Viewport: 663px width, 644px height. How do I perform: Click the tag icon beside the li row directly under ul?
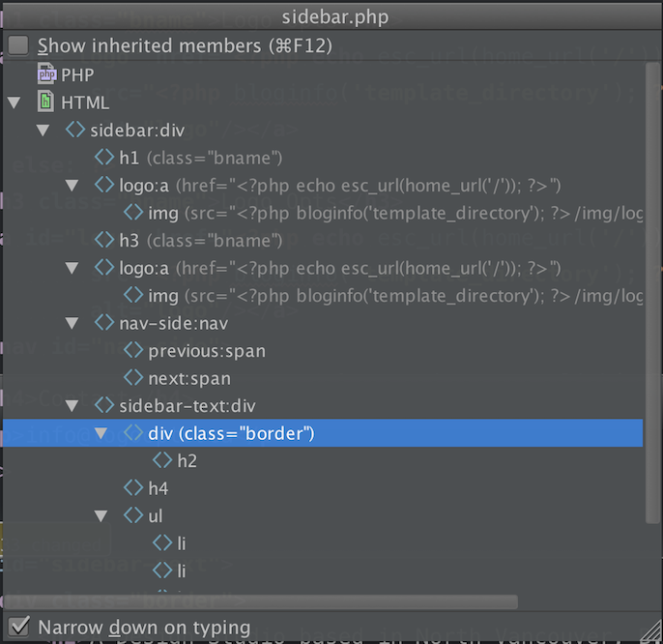tap(162, 542)
